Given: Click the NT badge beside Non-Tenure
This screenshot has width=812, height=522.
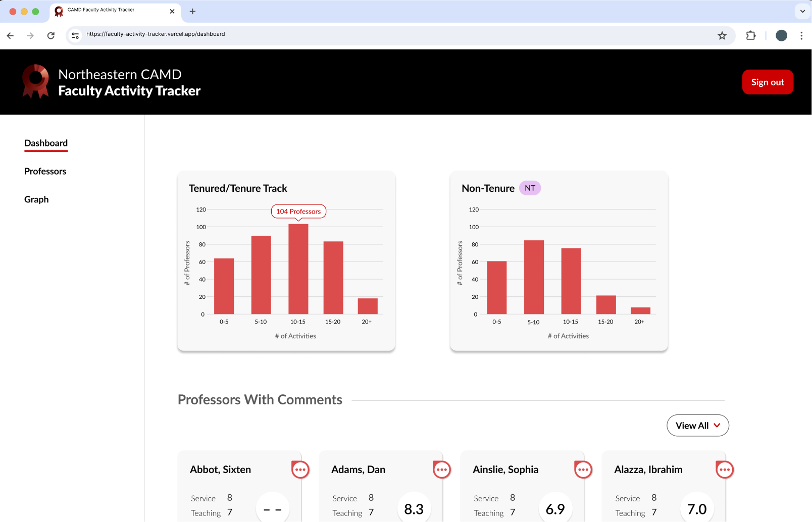Looking at the screenshot, I should (530, 188).
